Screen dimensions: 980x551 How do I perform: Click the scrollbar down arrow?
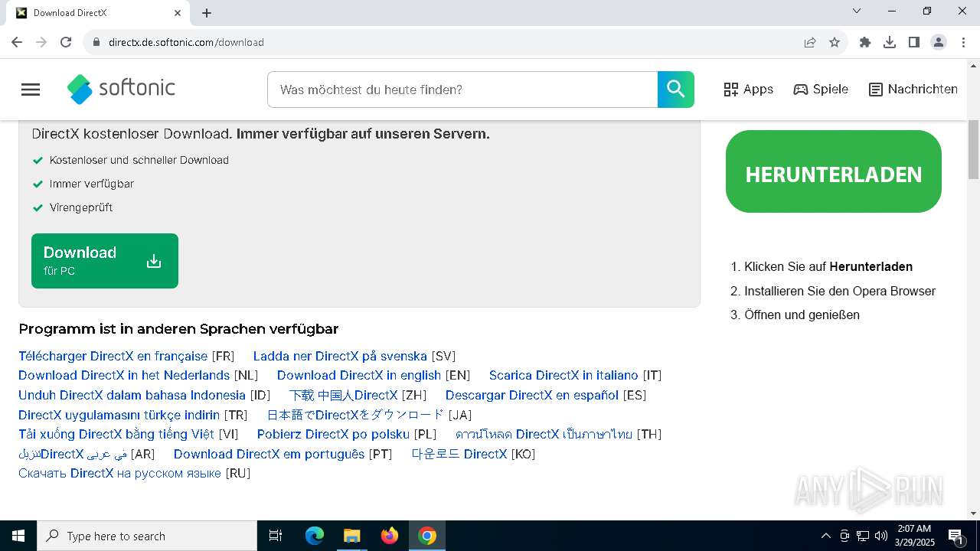click(x=973, y=514)
